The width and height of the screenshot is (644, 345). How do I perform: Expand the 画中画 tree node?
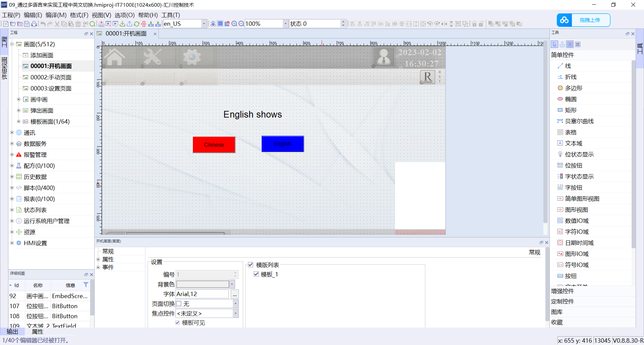tap(19, 99)
